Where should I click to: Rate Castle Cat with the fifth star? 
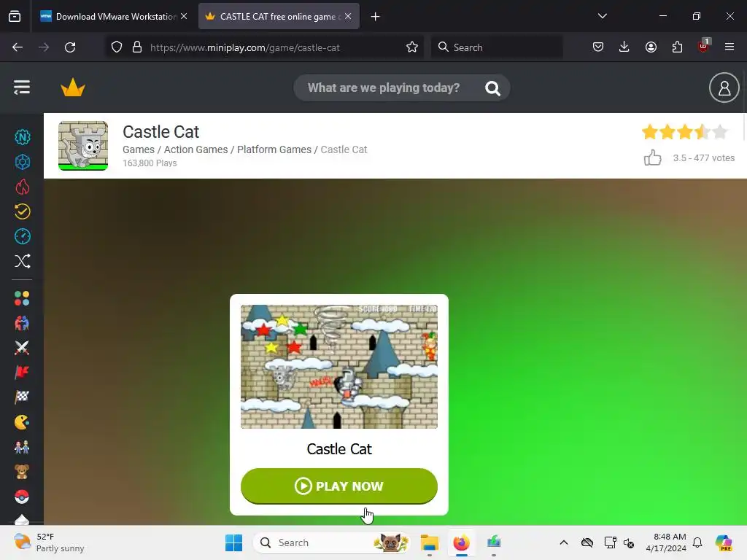pos(720,132)
